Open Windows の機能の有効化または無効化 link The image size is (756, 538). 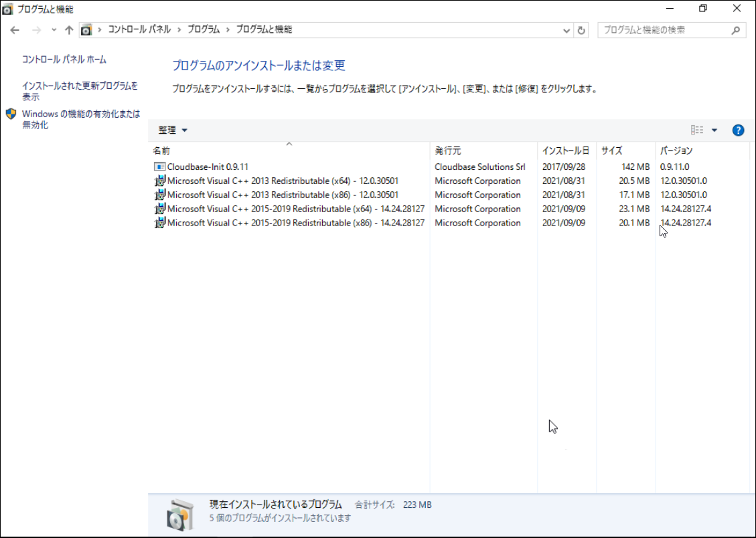[x=81, y=119]
